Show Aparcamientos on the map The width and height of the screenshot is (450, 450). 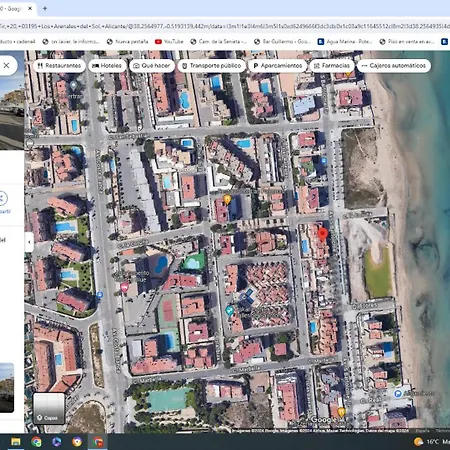coord(278,66)
